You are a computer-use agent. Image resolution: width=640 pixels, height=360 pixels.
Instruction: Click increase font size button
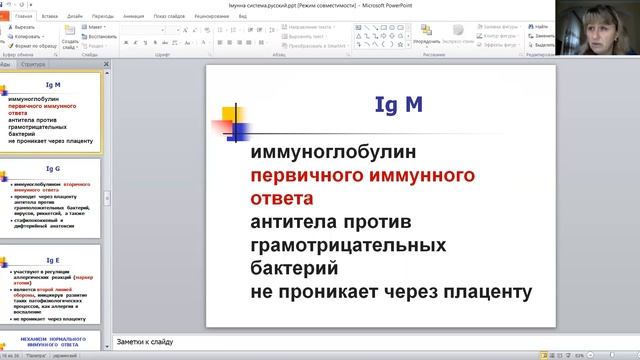point(185,30)
